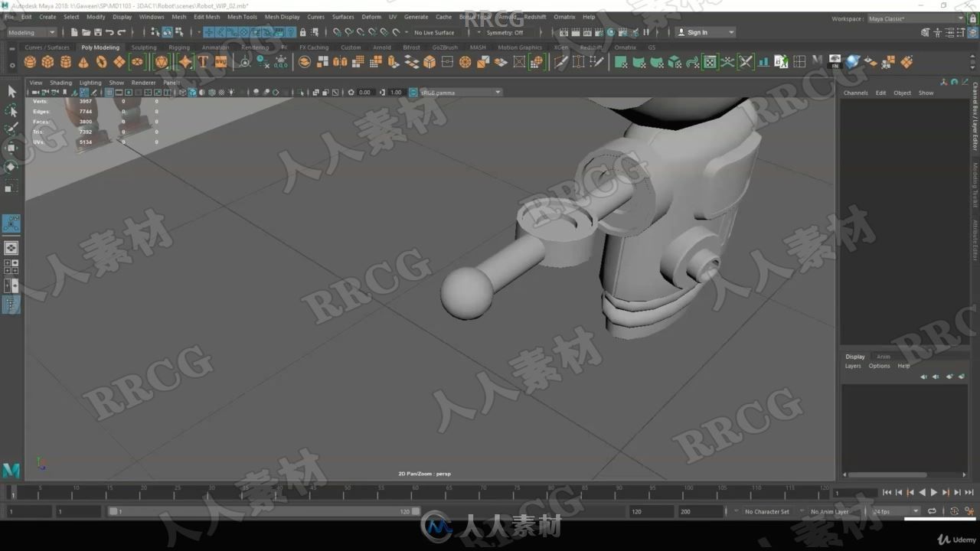Viewport: 980px width, 551px height.
Task: Click the Open Scene folder icon
Action: point(86,32)
